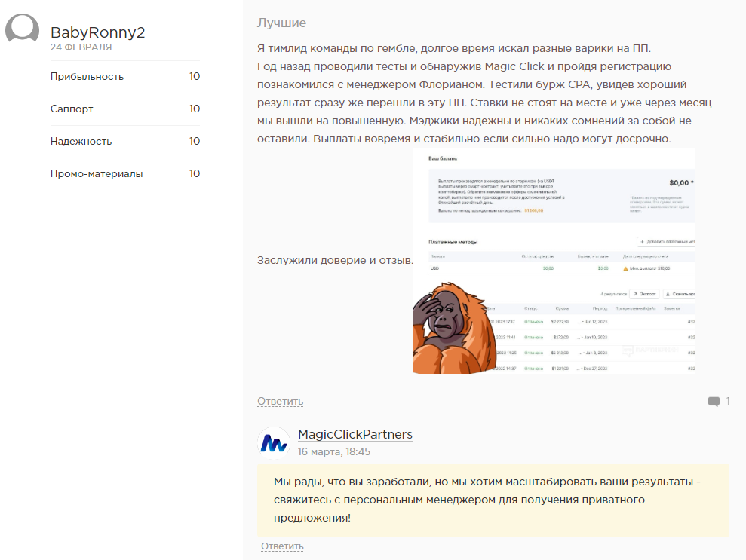This screenshot has width=746, height=560.
Task: Click the BabyRonny2 username
Action: click(97, 32)
